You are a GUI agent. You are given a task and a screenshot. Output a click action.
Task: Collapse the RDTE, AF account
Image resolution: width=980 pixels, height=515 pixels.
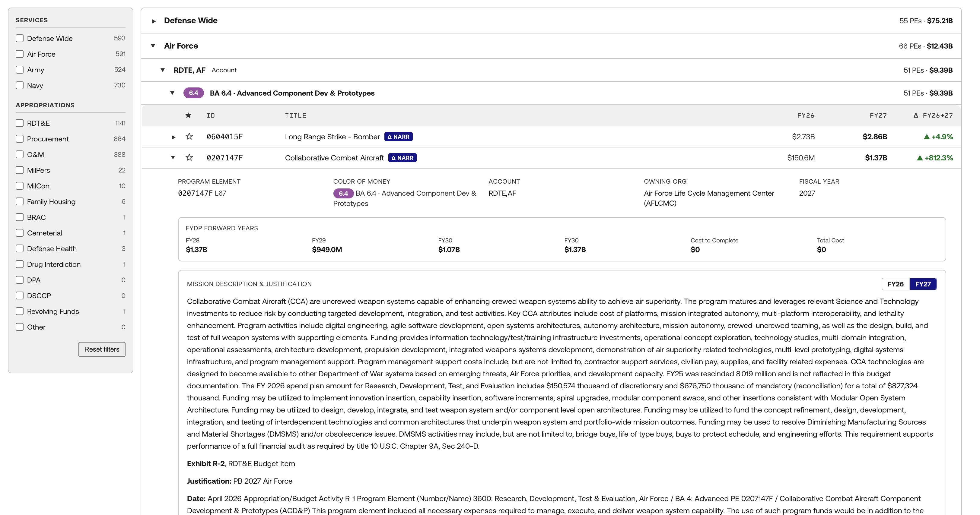tap(163, 70)
